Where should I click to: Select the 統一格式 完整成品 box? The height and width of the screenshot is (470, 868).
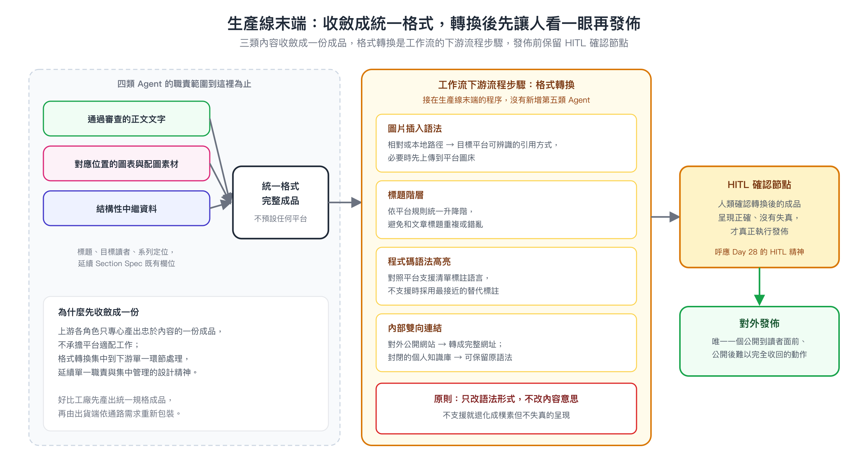click(x=281, y=202)
